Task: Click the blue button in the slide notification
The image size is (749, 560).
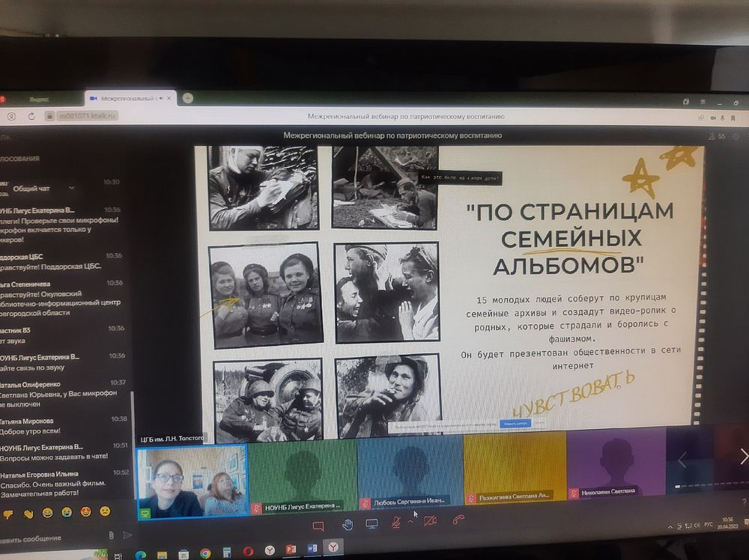Action: tap(515, 423)
